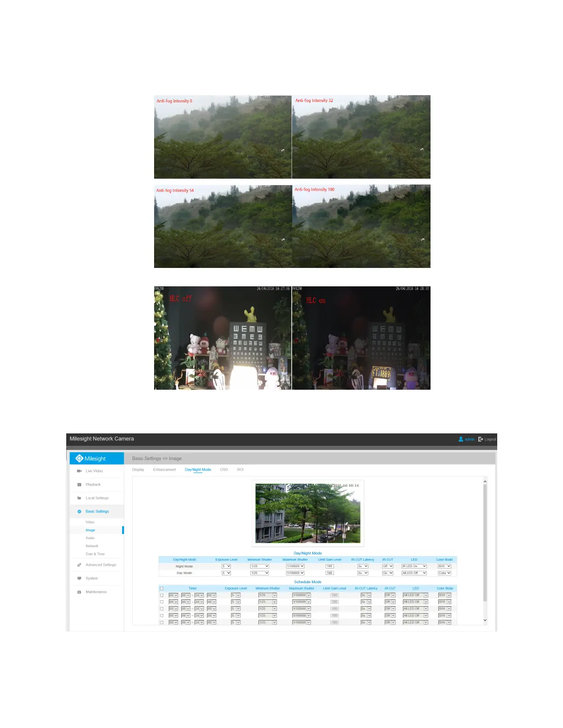
Task: Open the Network settings link
Action: point(92,546)
